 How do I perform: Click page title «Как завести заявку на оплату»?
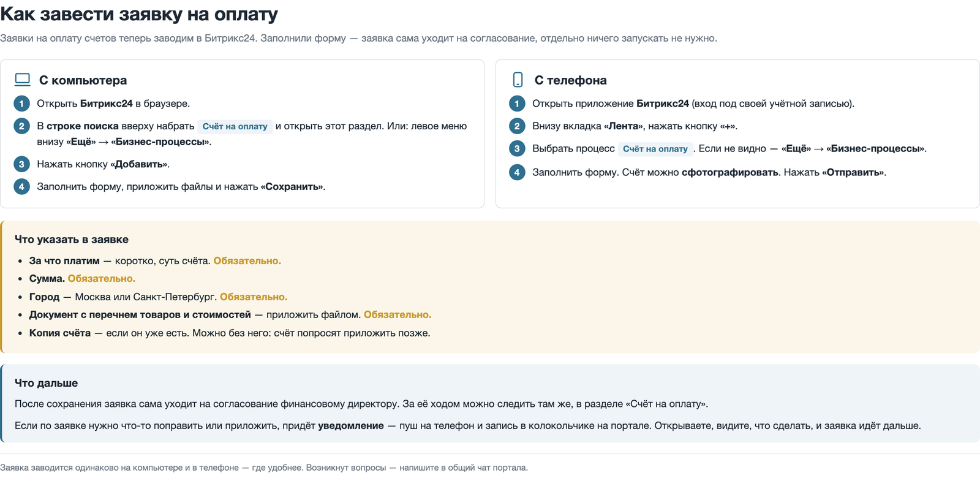pos(139,14)
